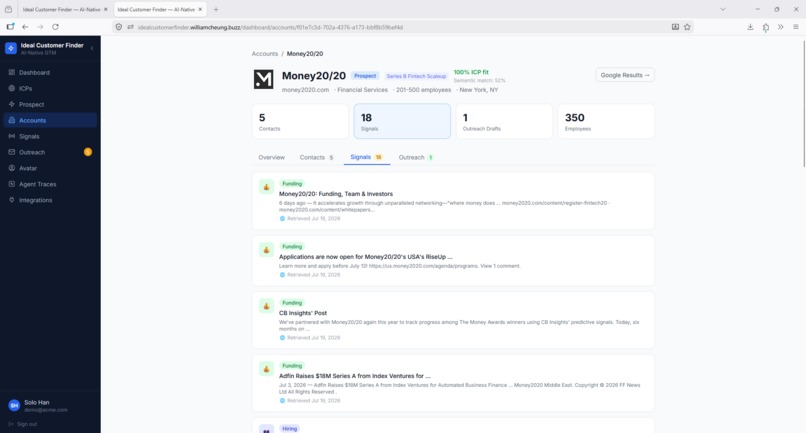Click the 100% ICP fit label
806x433 pixels.
tap(471, 72)
